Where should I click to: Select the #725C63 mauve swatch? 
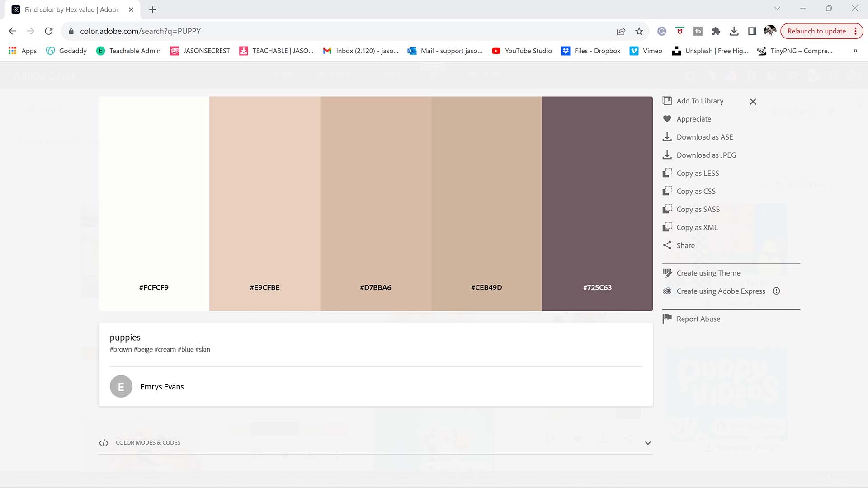pyautogui.click(x=597, y=203)
